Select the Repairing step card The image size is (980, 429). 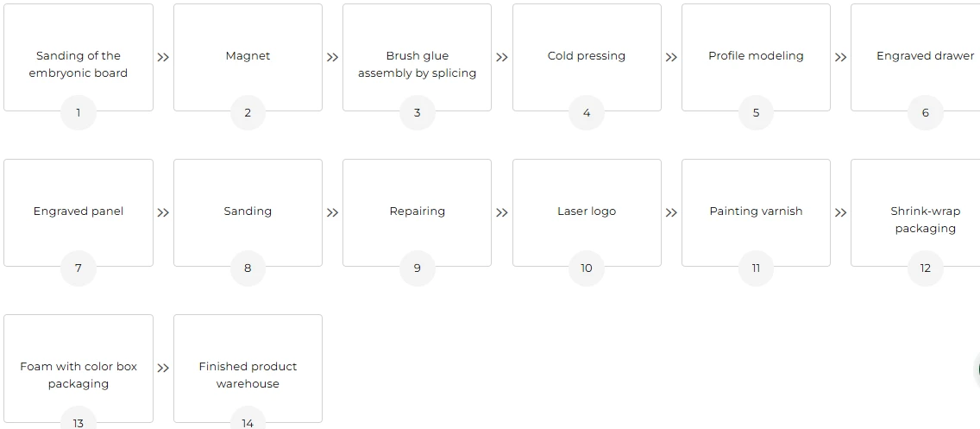pyautogui.click(x=417, y=212)
